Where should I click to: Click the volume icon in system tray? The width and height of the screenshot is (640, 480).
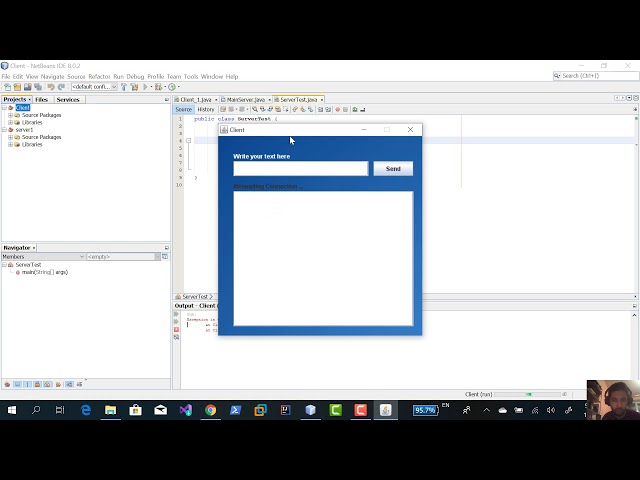[551, 410]
